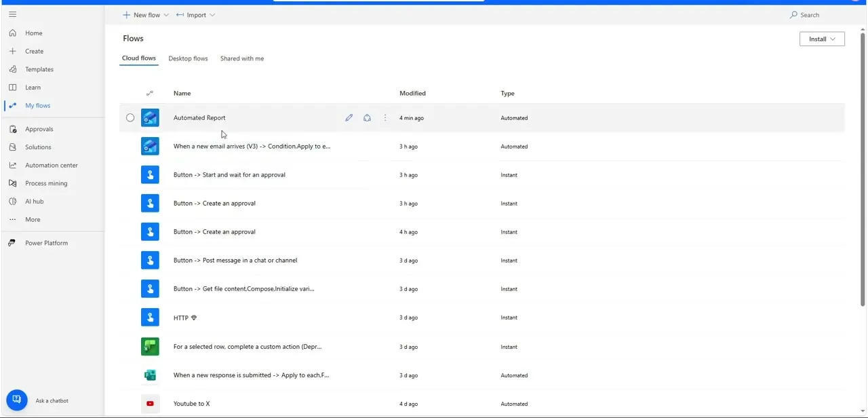Open the HTTP flow
The height and width of the screenshot is (418, 868).
(x=181, y=318)
